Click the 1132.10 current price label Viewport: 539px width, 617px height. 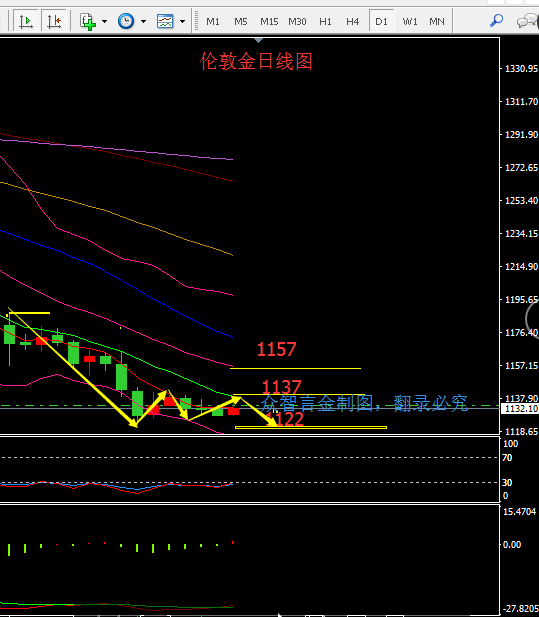[x=521, y=409]
